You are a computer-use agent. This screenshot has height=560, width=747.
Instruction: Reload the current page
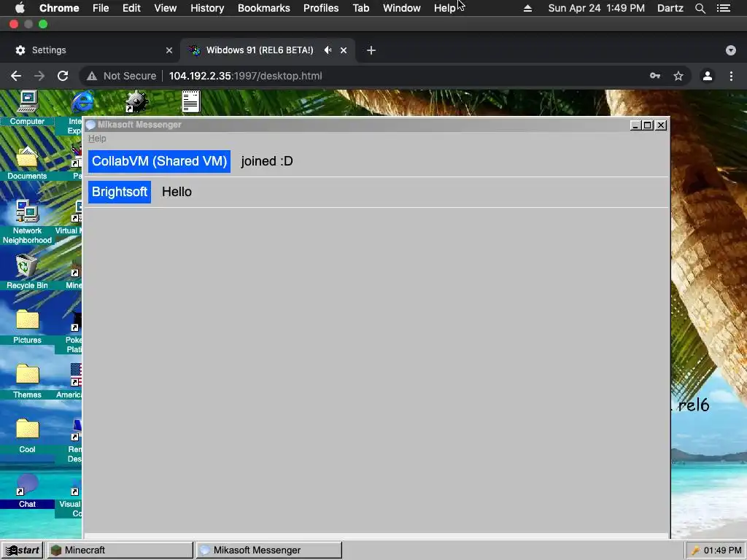coord(63,76)
